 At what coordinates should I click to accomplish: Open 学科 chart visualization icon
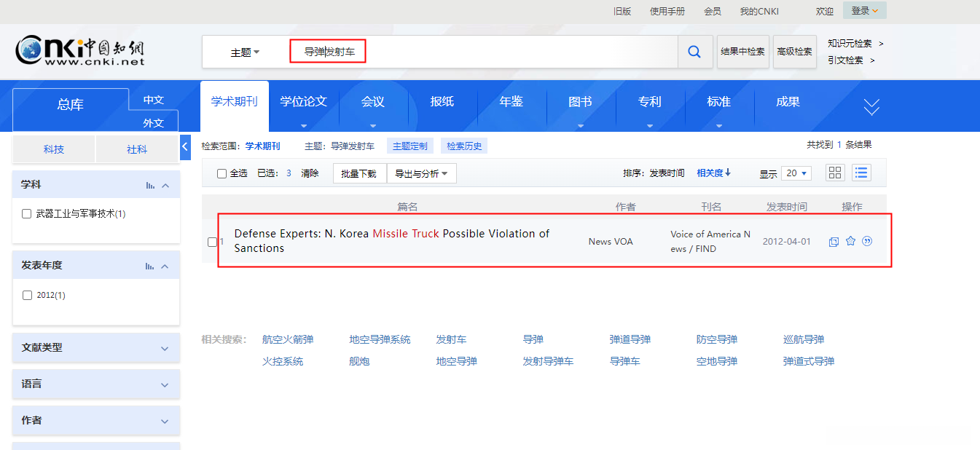[150, 186]
